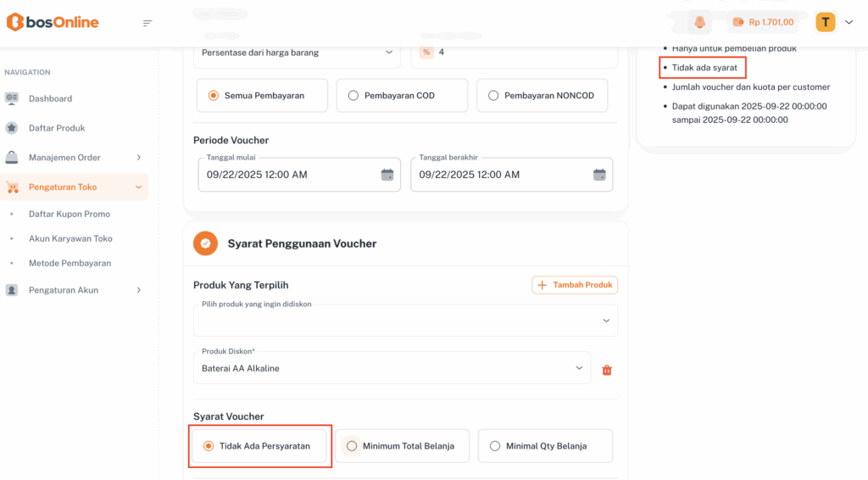This screenshot has height=480, width=868.
Task: Go to Dashboard in navigation
Action: coord(50,98)
